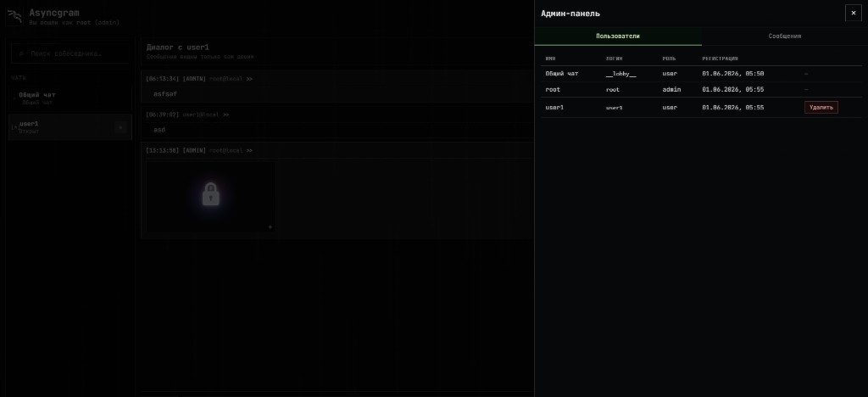Click the Asyncgram logo icon

[x=15, y=17]
